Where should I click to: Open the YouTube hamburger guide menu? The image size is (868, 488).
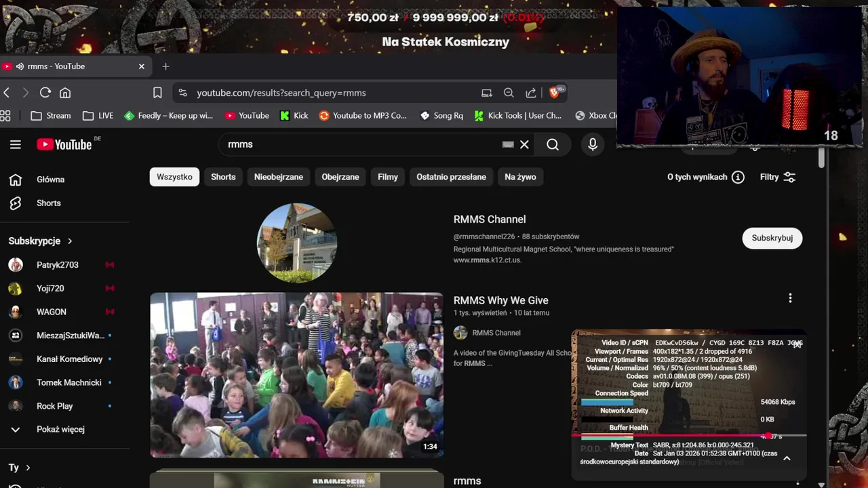(x=16, y=144)
